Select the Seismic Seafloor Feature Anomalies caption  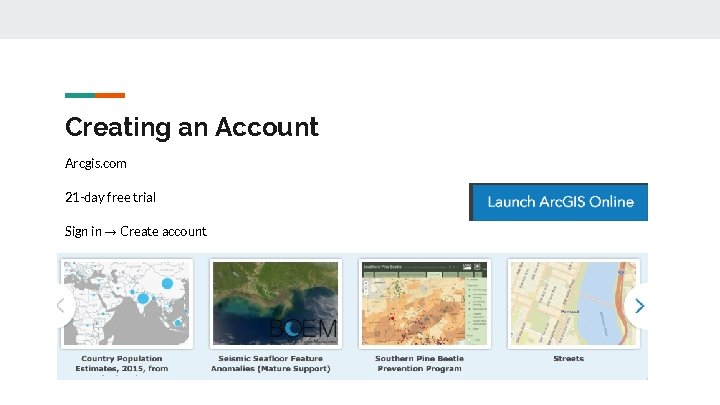pyautogui.click(x=270, y=363)
